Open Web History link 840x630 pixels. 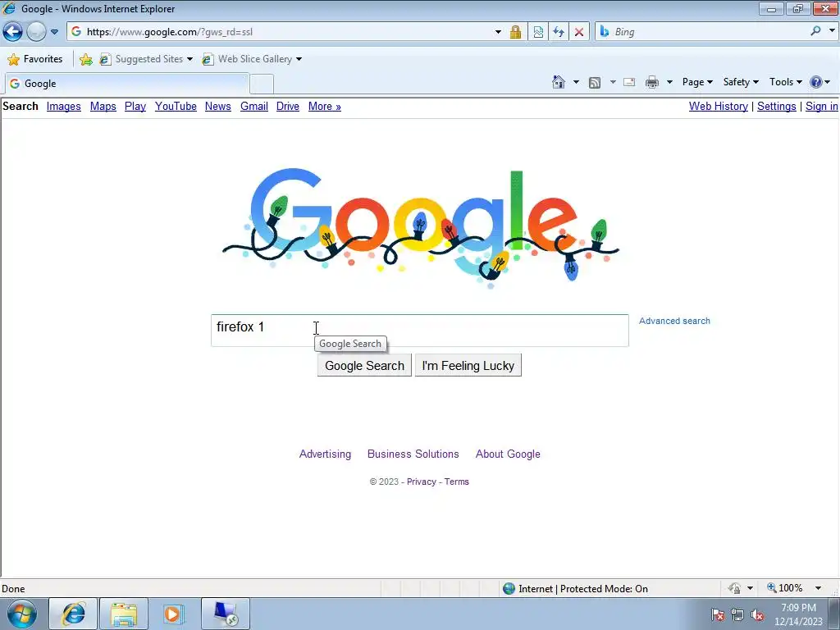tap(719, 106)
